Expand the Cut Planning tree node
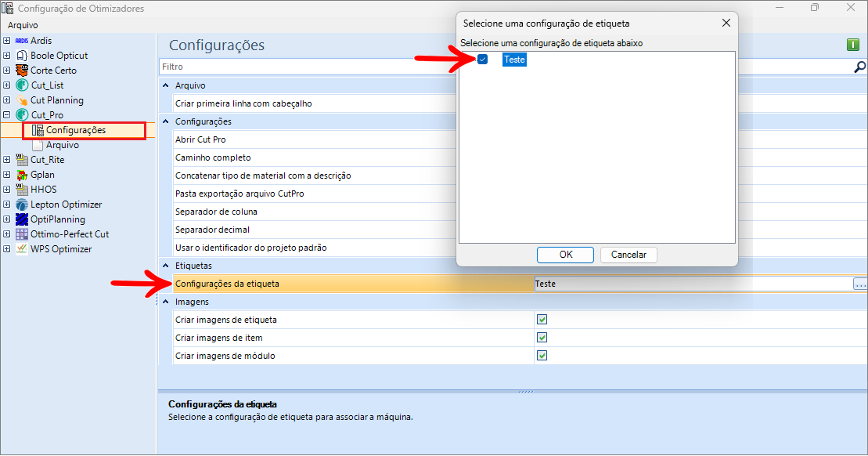The image size is (868, 456). tap(6, 100)
